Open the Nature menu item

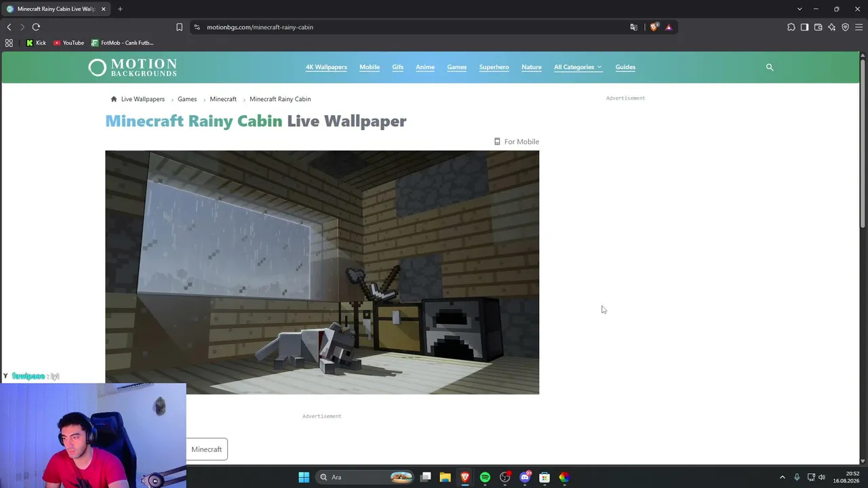click(x=532, y=67)
